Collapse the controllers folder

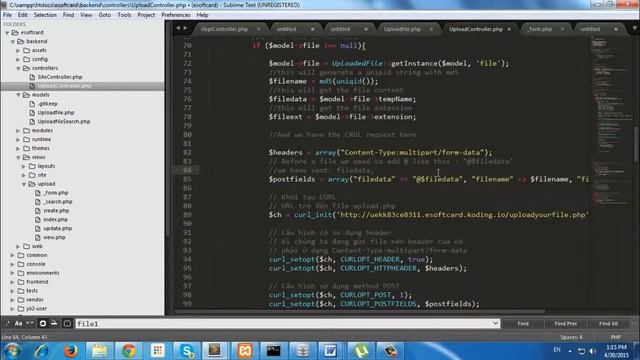pyautogui.click(x=18, y=69)
